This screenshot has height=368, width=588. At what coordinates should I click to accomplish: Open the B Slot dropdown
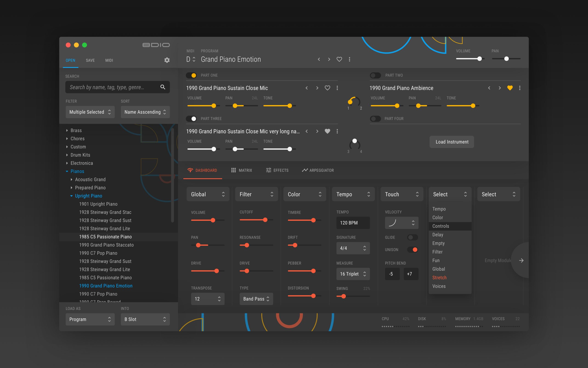145,319
